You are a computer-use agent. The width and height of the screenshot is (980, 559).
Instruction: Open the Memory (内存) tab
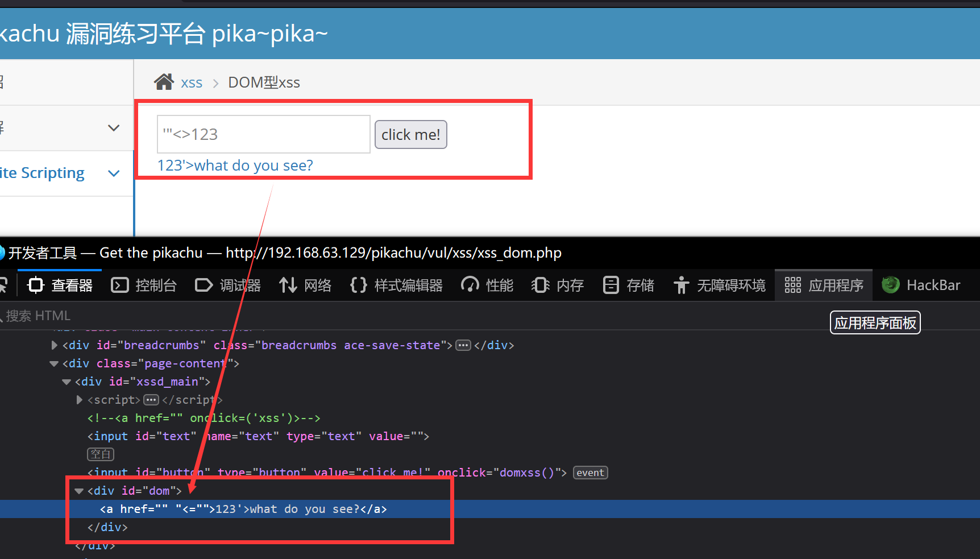tap(558, 285)
